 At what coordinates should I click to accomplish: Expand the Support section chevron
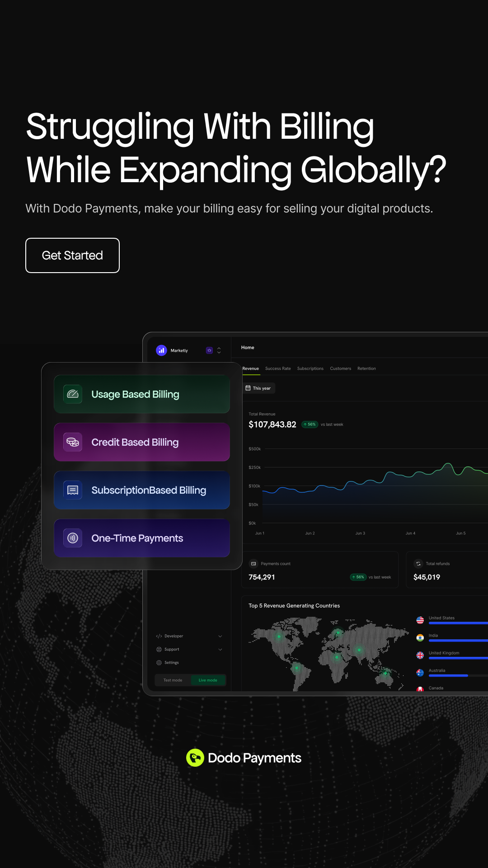pos(220,649)
